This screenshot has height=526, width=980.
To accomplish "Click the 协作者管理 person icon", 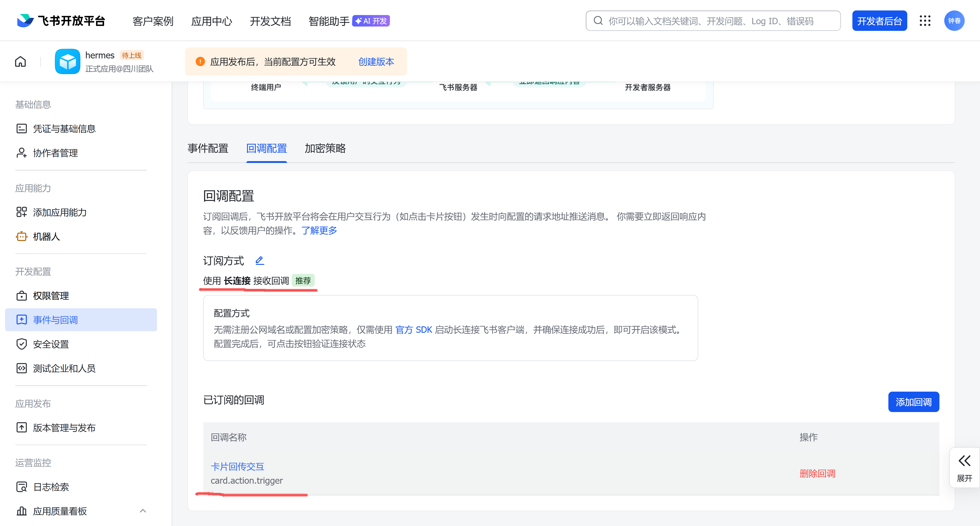I will tap(22, 153).
